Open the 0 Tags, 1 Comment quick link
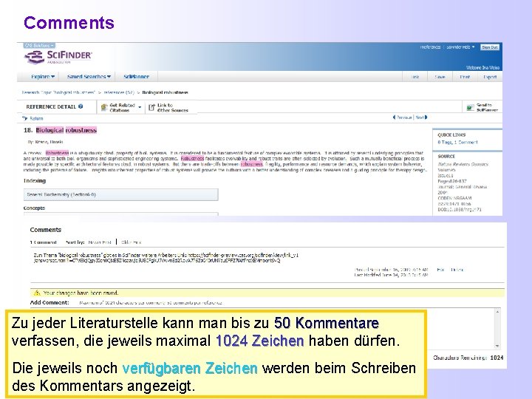Viewport: 532px width, 399px height. point(457,142)
